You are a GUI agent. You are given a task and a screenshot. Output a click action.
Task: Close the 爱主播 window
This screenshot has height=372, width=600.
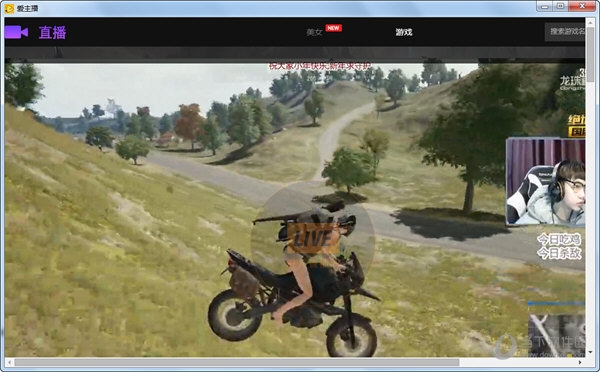click(582, 6)
